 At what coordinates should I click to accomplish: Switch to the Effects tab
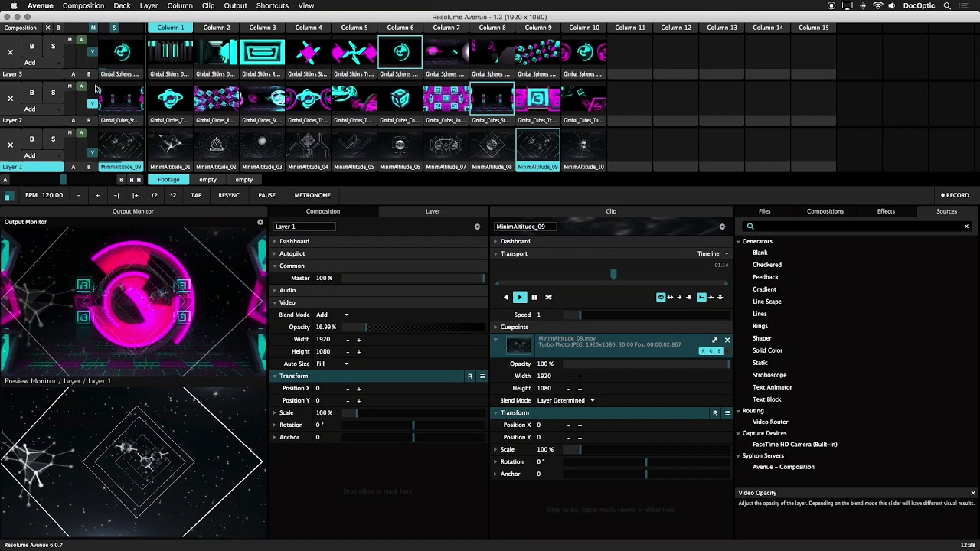click(886, 211)
